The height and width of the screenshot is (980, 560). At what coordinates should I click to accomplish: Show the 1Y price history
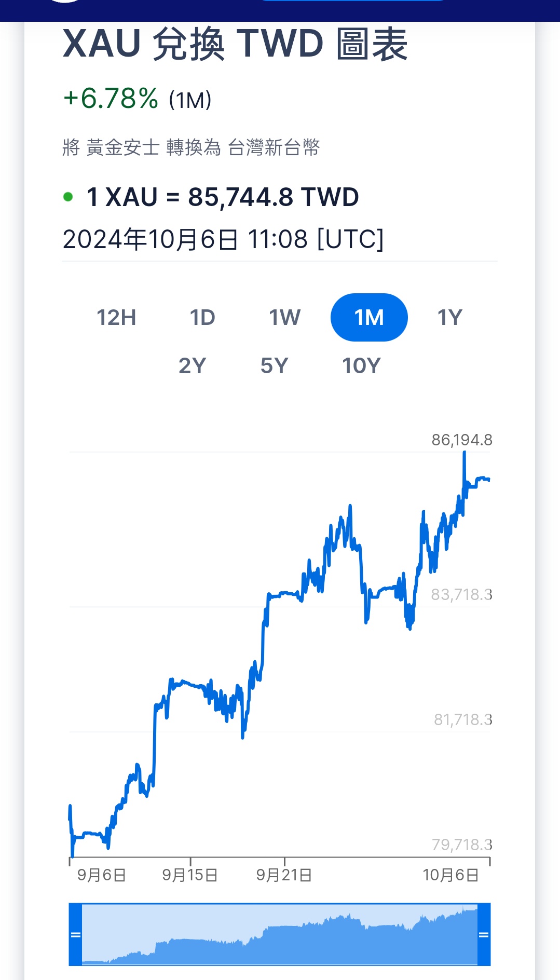449,317
